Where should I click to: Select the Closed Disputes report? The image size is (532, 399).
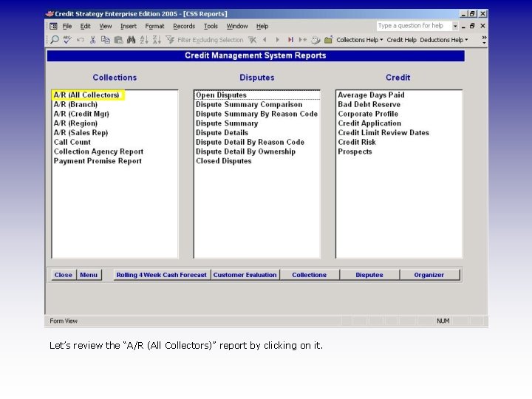tap(224, 161)
